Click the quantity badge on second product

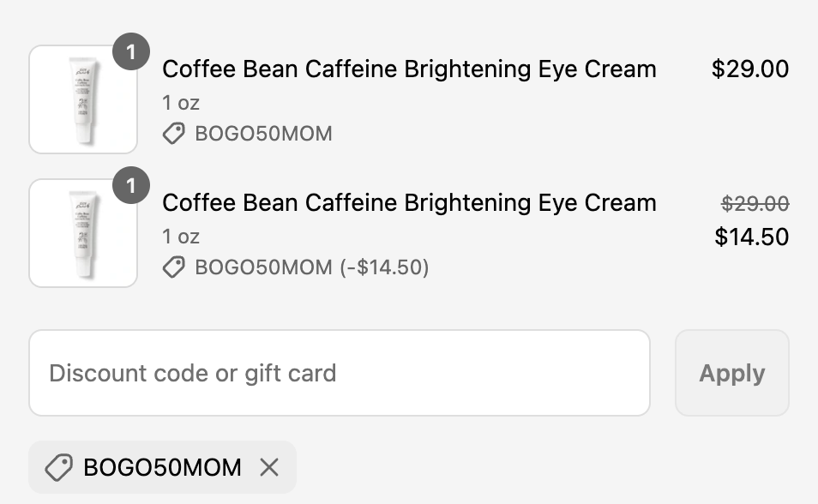[x=131, y=185]
